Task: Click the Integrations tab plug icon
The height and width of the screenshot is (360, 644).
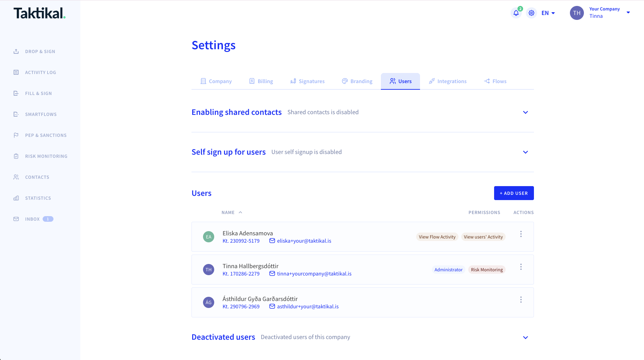Action: tap(432, 81)
